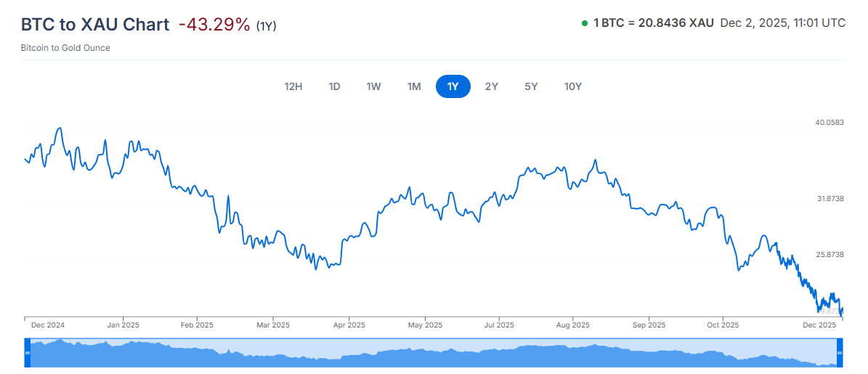
Task: Select the 12H time range
Action: click(x=293, y=86)
